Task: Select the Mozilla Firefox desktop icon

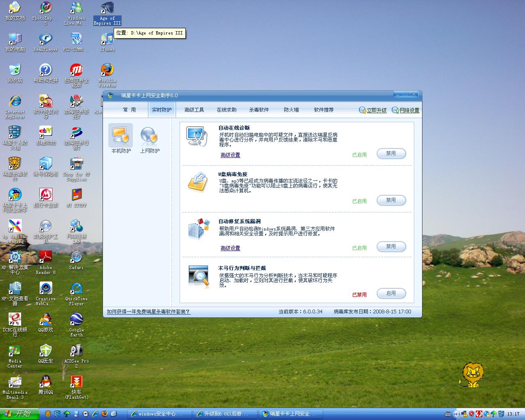Action: [x=107, y=75]
